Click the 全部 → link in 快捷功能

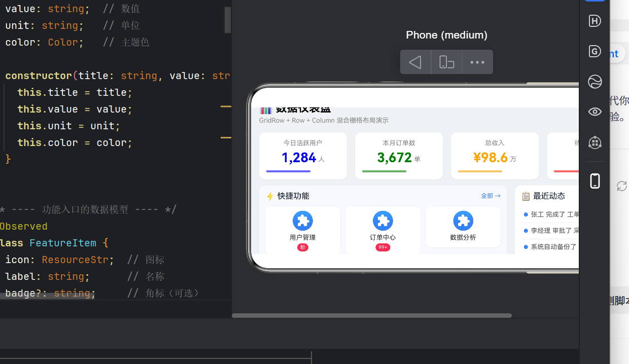491,196
